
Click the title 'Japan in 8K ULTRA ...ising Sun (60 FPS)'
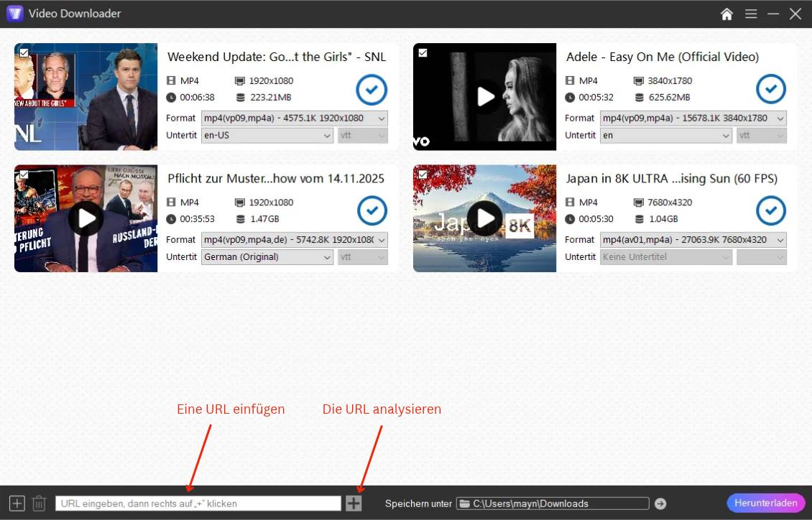click(x=672, y=179)
